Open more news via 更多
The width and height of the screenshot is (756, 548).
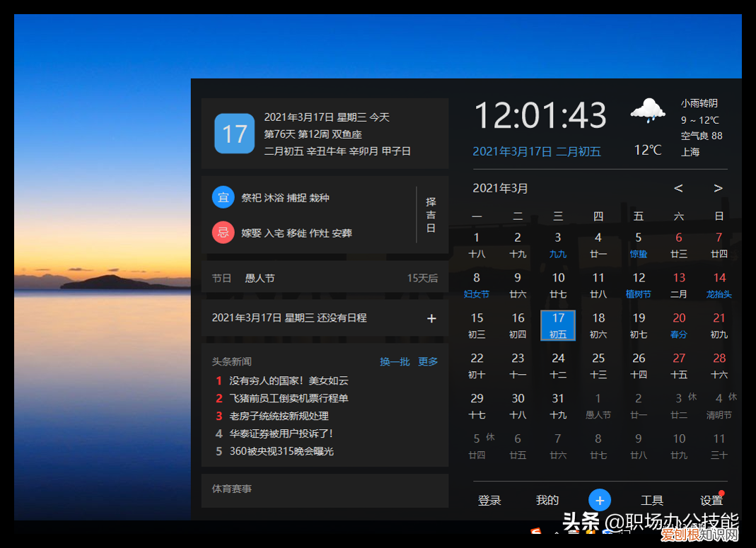pos(428,361)
